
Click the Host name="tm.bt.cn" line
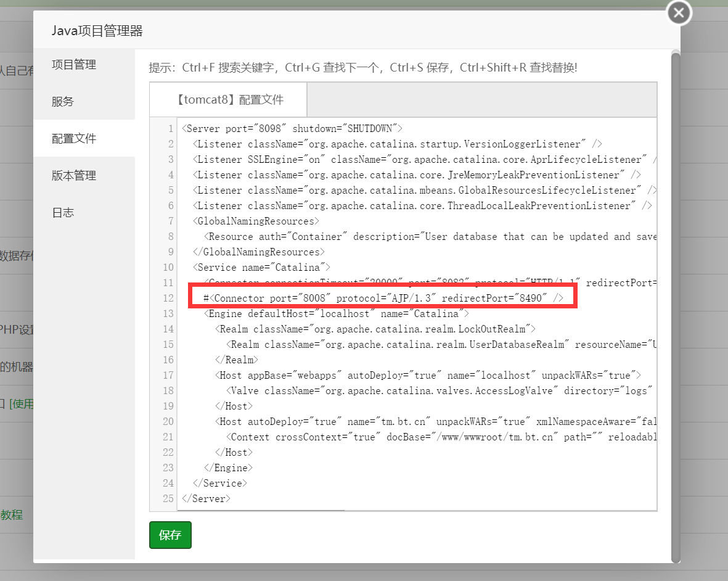click(431, 422)
